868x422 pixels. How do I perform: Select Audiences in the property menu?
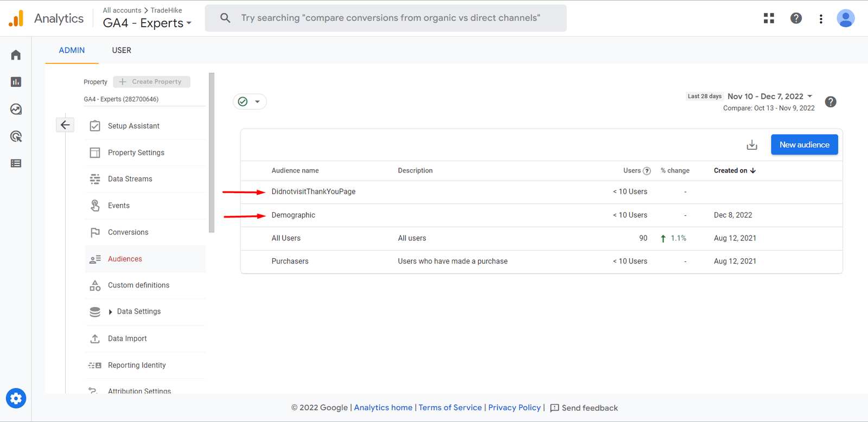(x=125, y=259)
